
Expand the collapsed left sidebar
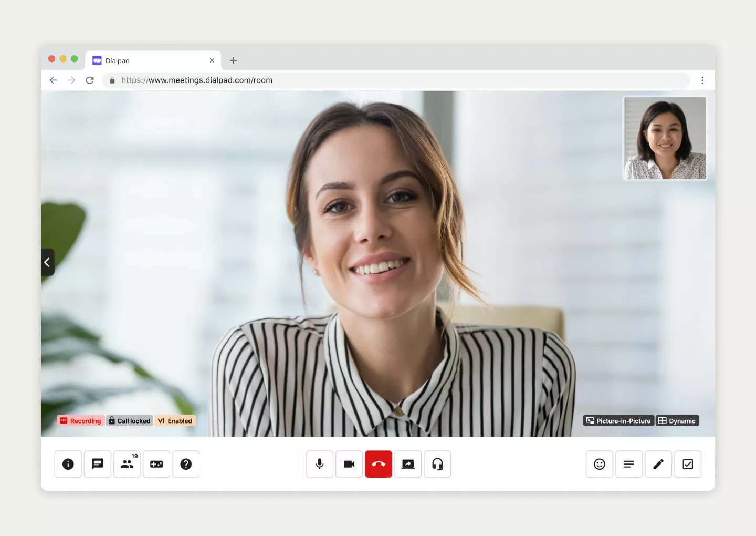click(47, 262)
